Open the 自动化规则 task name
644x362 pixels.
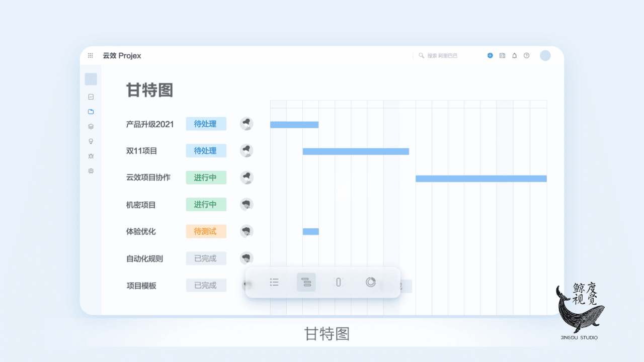(x=144, y=259)
